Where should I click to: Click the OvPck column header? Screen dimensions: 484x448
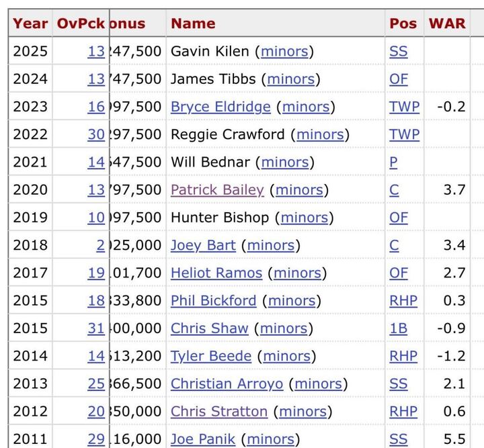pyautogui.click(x=81, y=23)
